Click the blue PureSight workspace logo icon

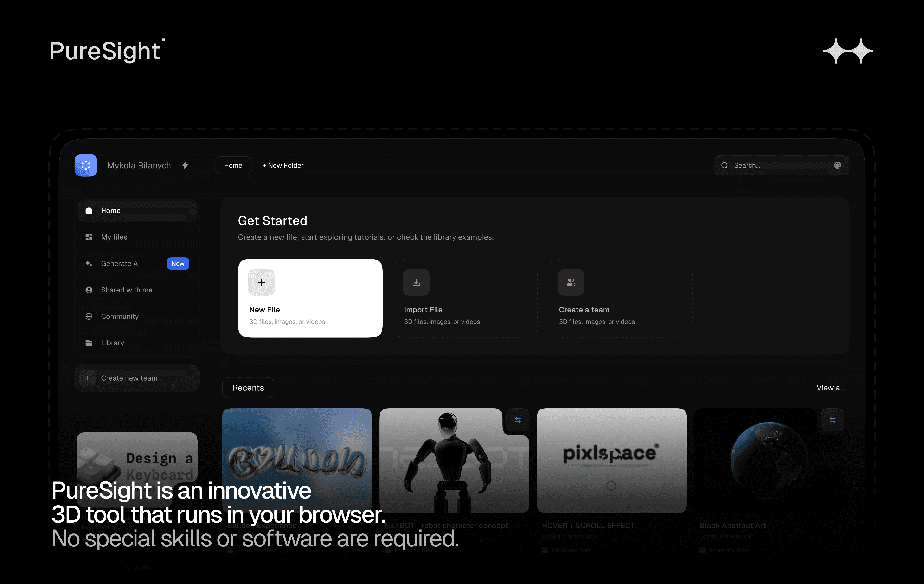coord(86,165)
